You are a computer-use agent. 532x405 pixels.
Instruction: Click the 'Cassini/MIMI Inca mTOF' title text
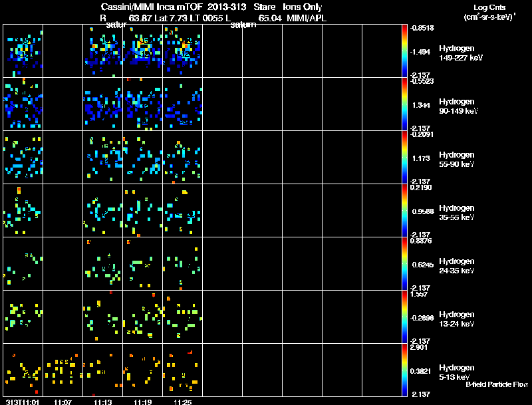point(152,7)
